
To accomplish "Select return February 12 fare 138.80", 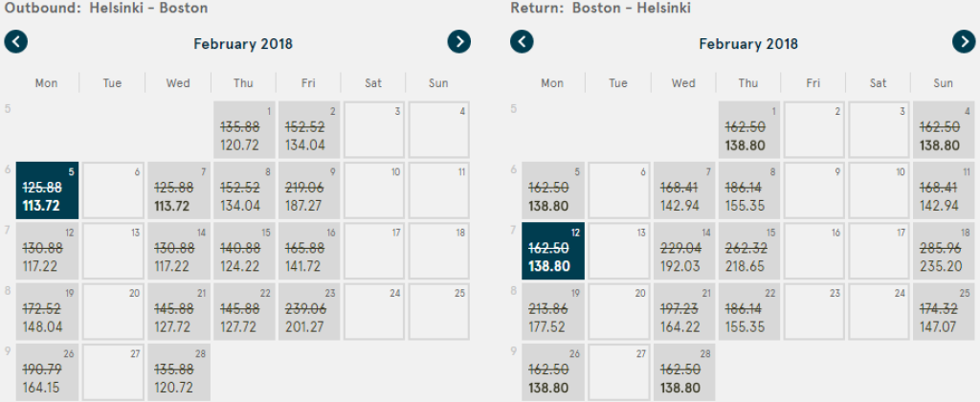I will click(552, 252).
